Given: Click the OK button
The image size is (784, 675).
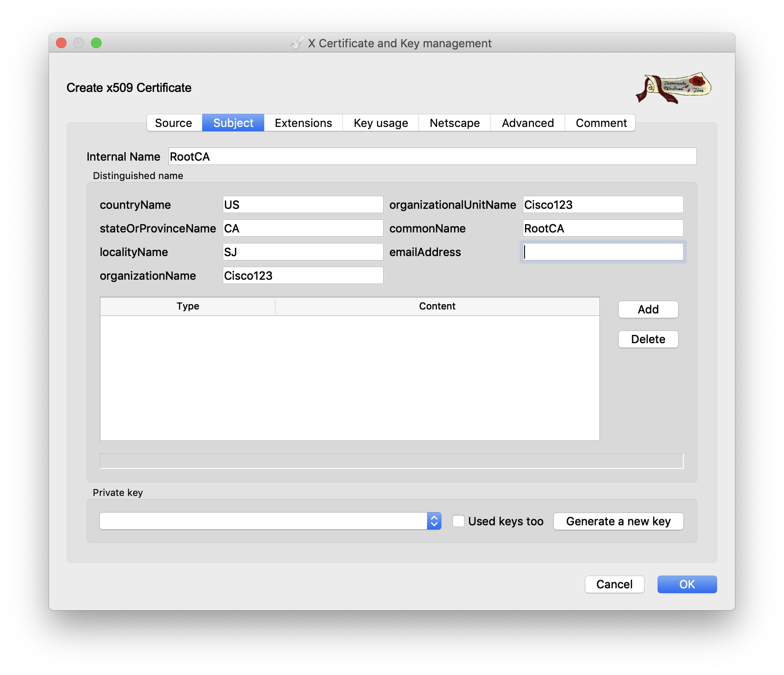Looking at the screenshot, I should coord(686,584).
